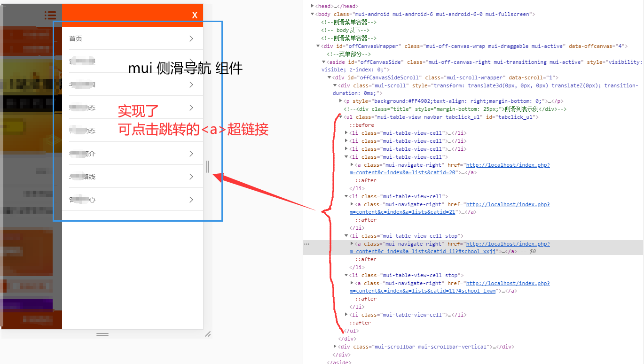The image size is (644, 364).
Task: Click the chevron beside the last menu item
Action: (191, 199)
